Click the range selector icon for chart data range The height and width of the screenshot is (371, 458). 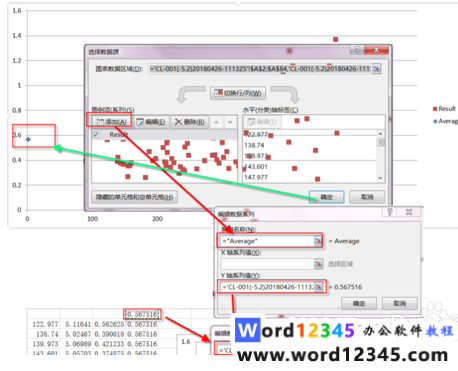376,69
